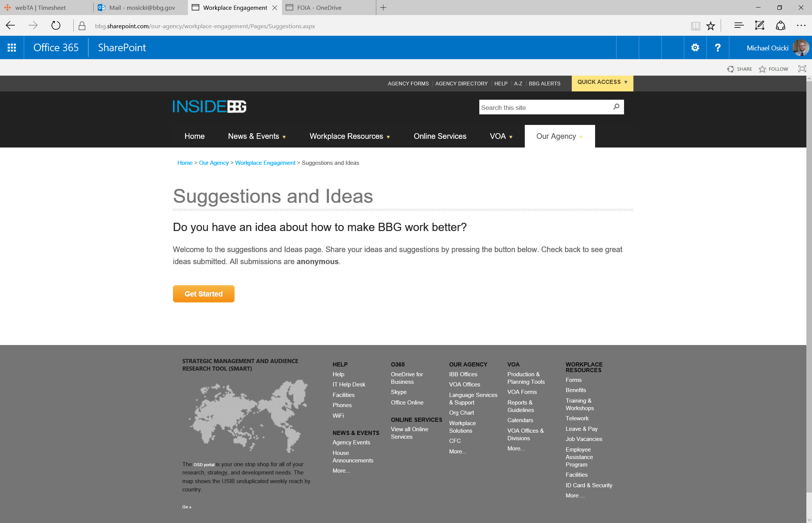The width and height of the screenshot is (812, 523).
Task: Click scrollbar down arrow
Action: (809, 520)
